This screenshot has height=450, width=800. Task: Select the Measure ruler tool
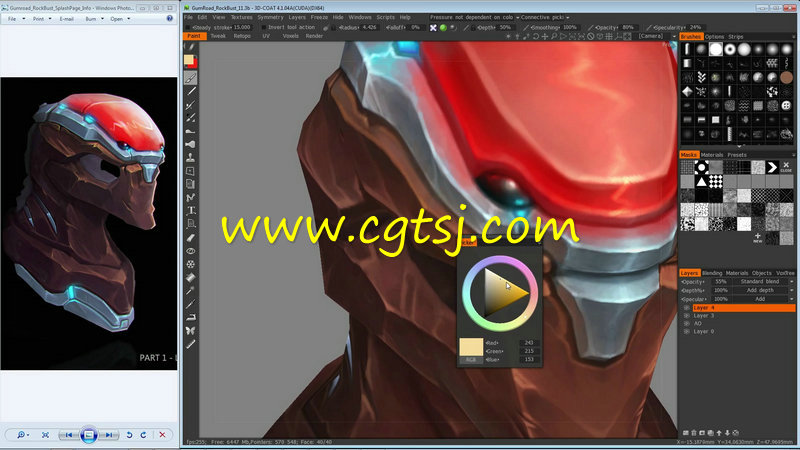click(190, 344)
